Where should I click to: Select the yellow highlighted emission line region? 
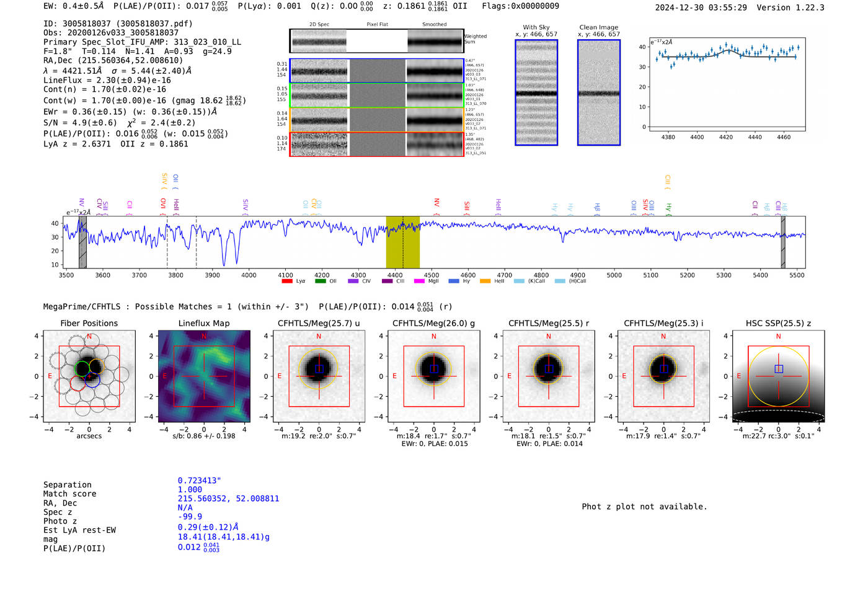(403, 242)
